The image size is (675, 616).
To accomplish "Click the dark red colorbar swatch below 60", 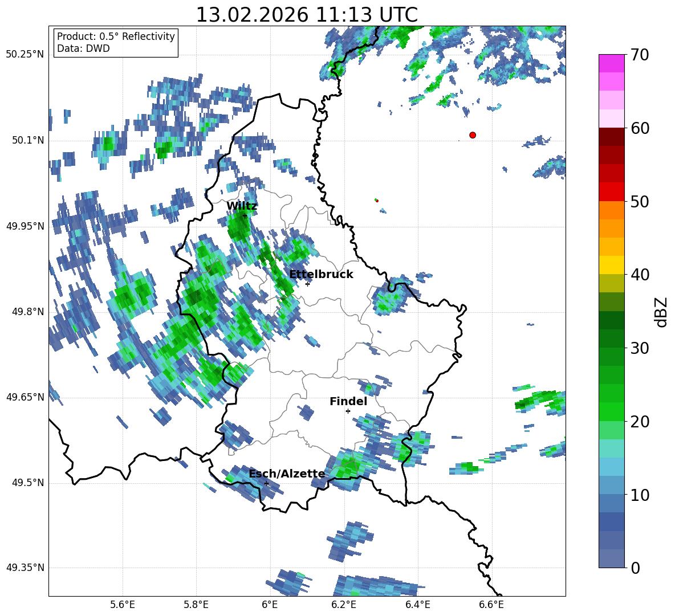I will (611, 137).
